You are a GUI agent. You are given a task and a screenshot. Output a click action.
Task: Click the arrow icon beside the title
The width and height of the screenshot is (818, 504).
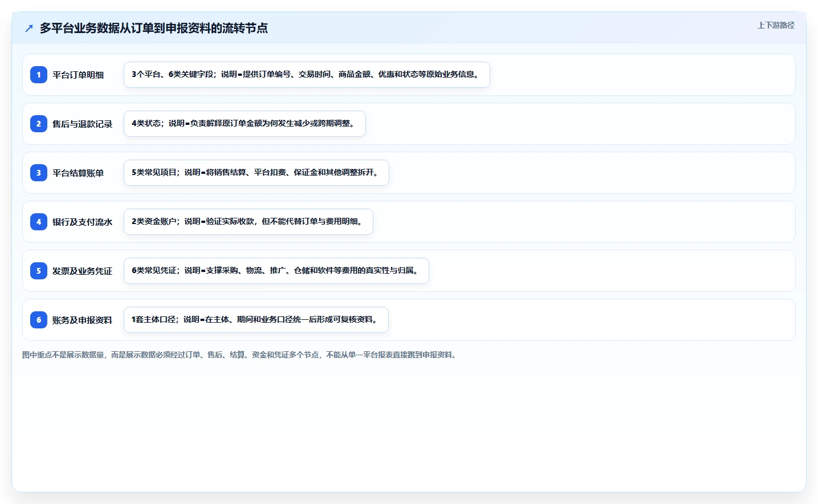tap(29, 28)
